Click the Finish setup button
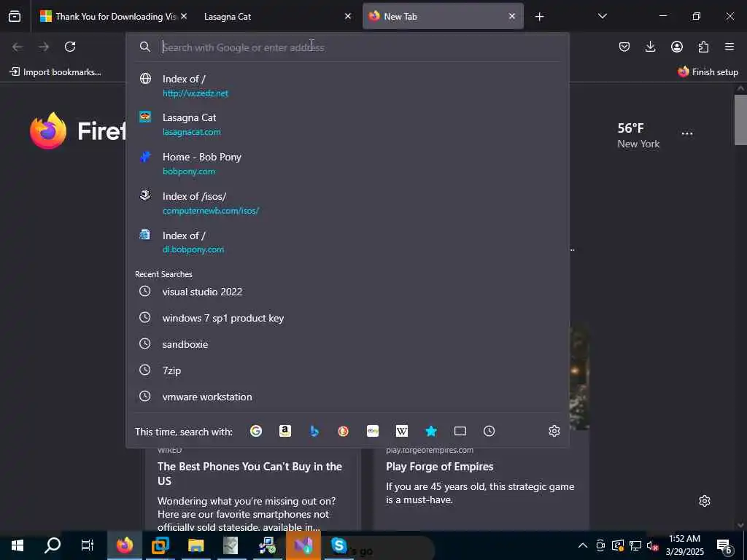The height and width of the screenshot is (560, 747). (708, 72)
